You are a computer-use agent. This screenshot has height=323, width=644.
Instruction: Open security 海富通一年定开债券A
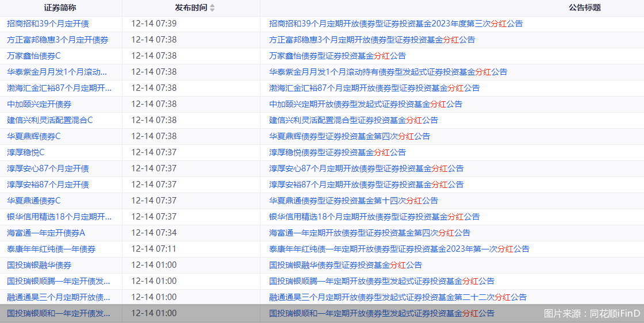coord(46,233)
